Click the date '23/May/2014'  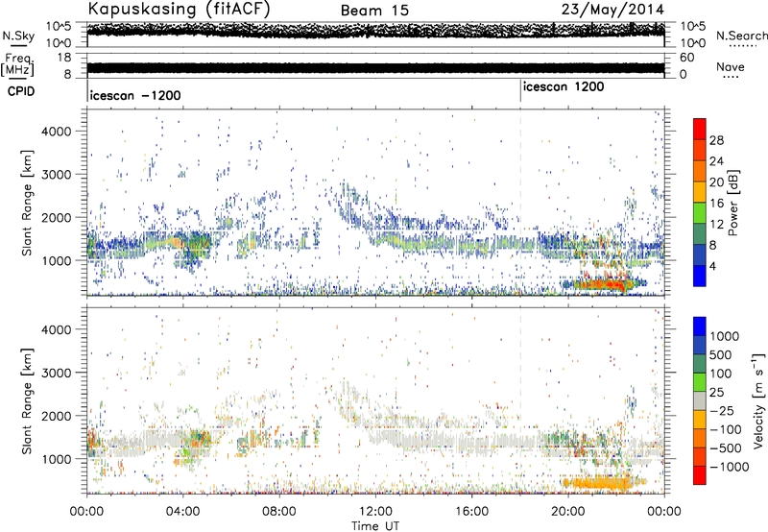click(612, 9)
